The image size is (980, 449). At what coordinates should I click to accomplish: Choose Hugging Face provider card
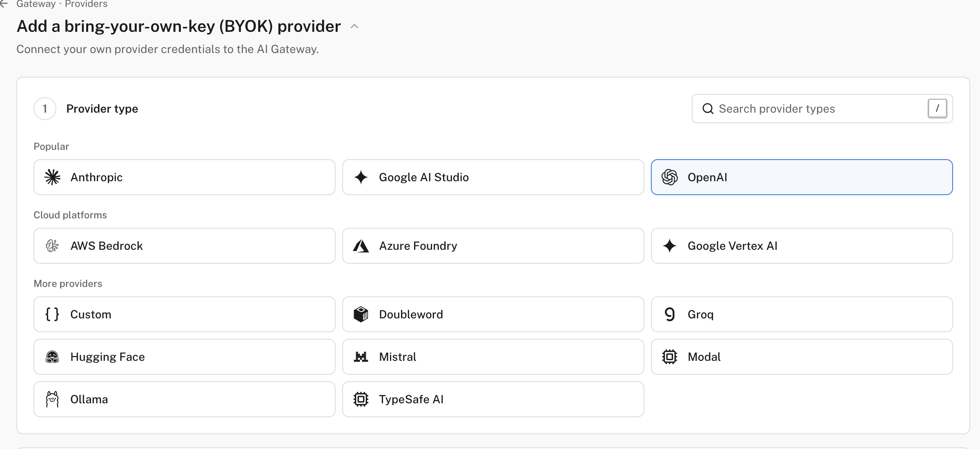click(185, 357)
